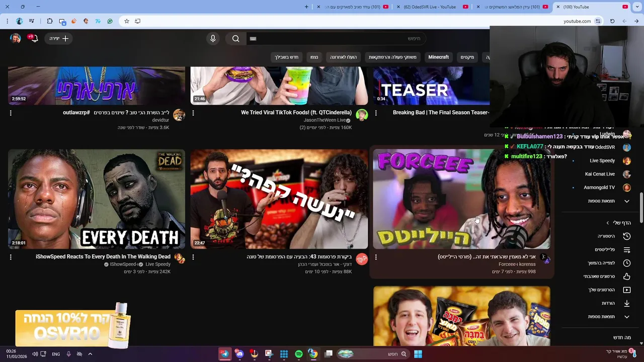Open Spotify from the taskbar
644x362 pixels.
pyautogui.click(x=298, y=354)
